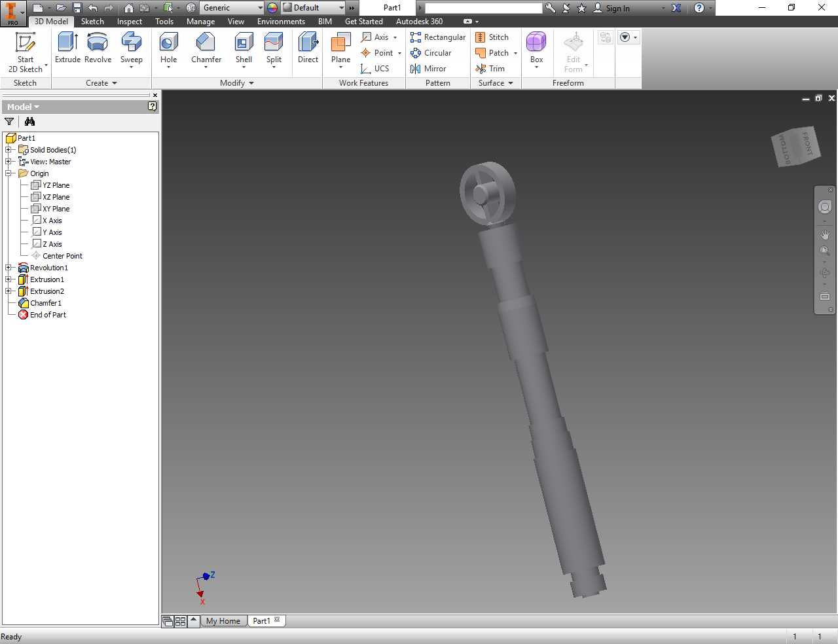Open the Tools ribbon tab
Image resolution: width=838 pixels, height=644 pixels.
tap(164, 22)
